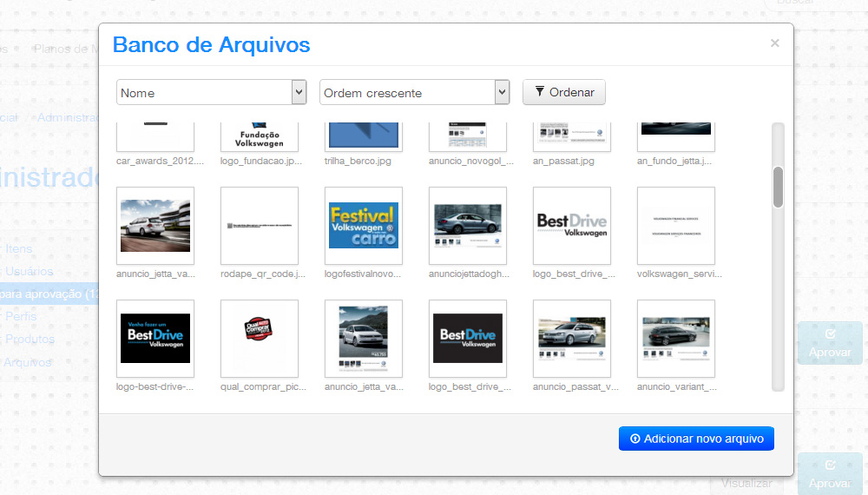Open Itens link in background sidebar

tap(19, 248)
